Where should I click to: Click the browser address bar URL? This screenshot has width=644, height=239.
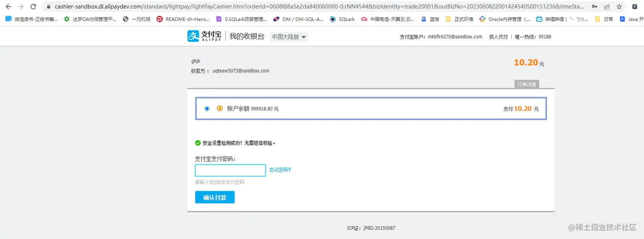(x=319, y=7)
